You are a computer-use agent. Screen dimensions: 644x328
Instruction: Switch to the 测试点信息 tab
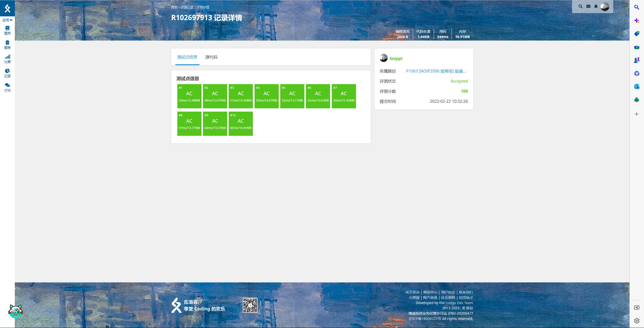point(187,57)
